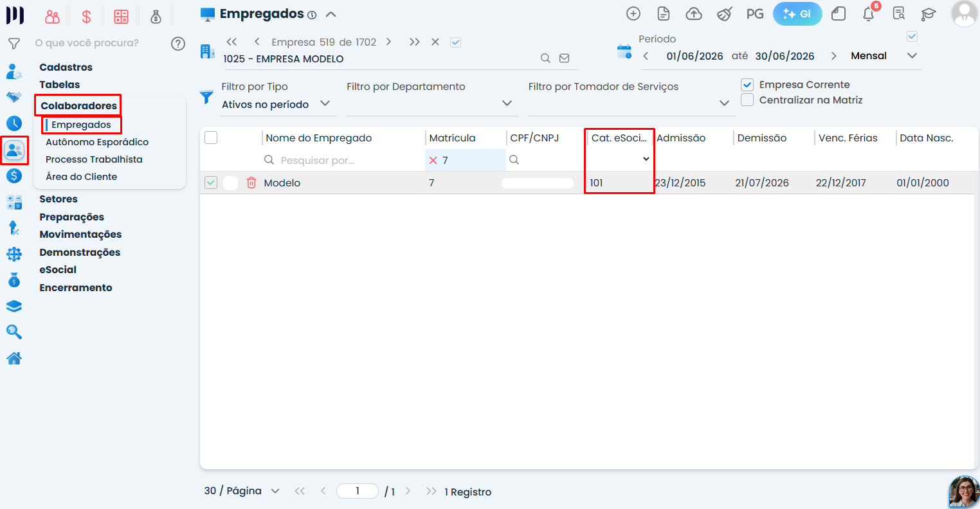Toggle the select-all header checkbox
This screenshot has height=509, width=980.
tap(211, 138)
